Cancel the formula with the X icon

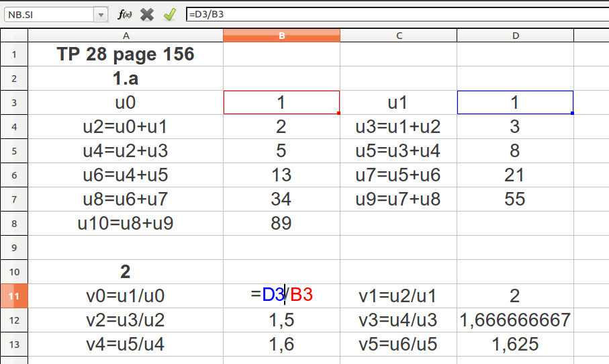147,14
